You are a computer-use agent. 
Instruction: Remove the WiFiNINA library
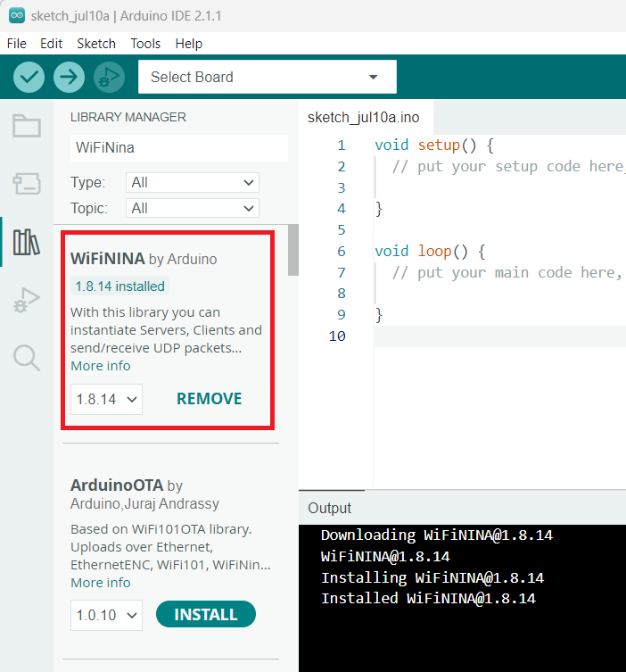210,399
